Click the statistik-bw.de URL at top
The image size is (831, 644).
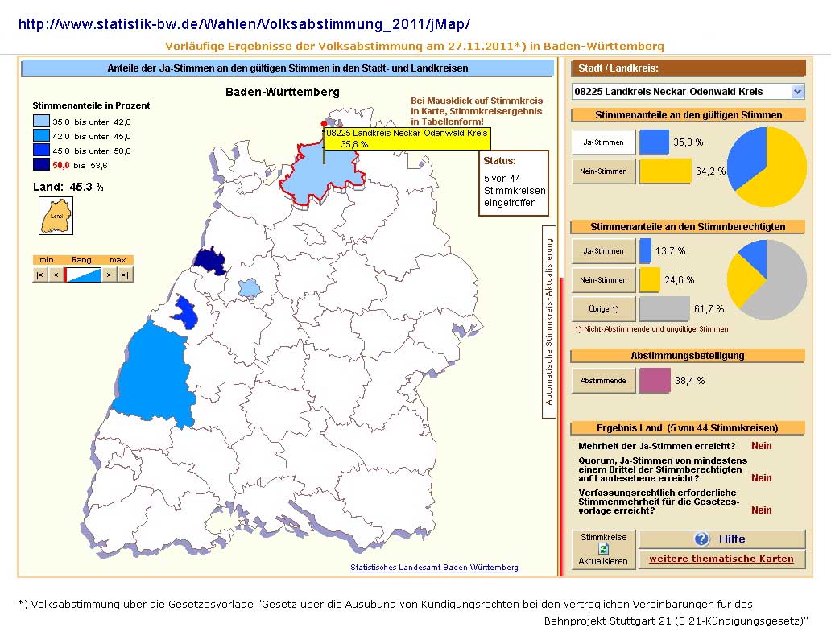click(244, 24)
